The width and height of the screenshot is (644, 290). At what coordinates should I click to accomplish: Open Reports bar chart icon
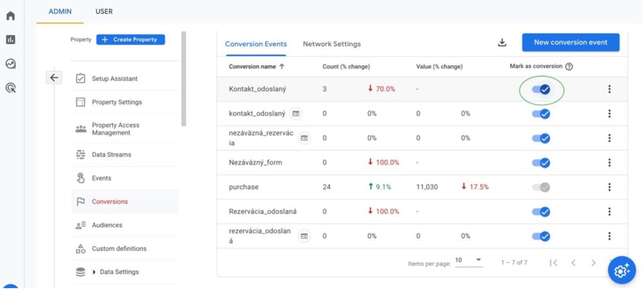(x=10, y=40)
